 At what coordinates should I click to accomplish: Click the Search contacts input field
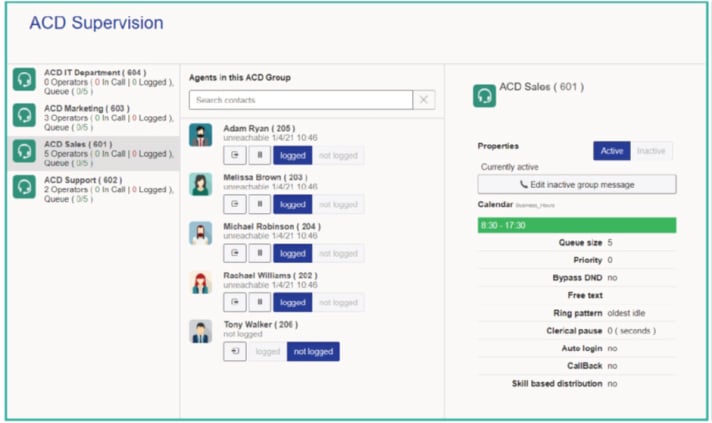(300, 100)
